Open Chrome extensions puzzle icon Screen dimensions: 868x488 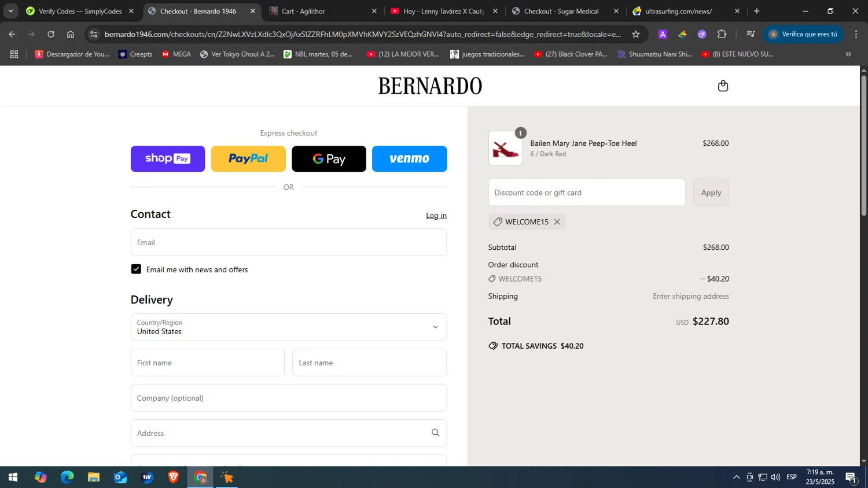(x=722, y=34)
